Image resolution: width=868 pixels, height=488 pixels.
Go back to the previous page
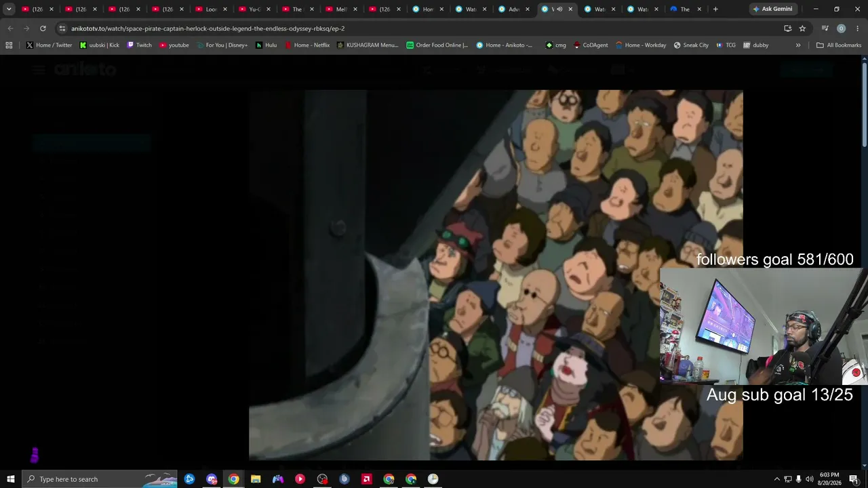click(x=10, y=28)
